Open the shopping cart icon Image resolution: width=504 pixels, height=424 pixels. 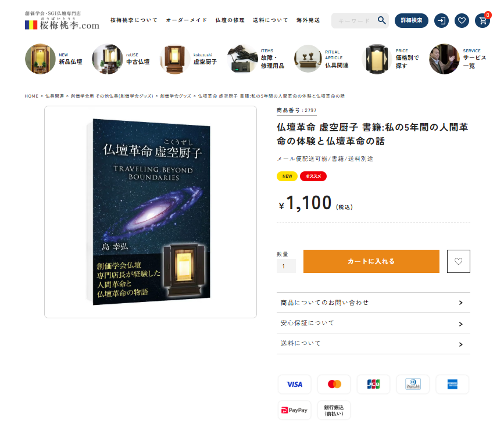coord(482,20)
